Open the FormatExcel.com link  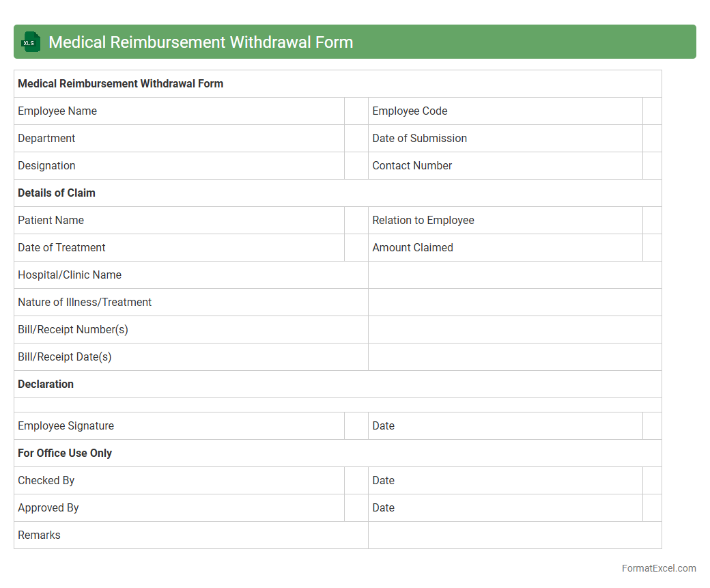pyautogui.click(x=658, y=568)
